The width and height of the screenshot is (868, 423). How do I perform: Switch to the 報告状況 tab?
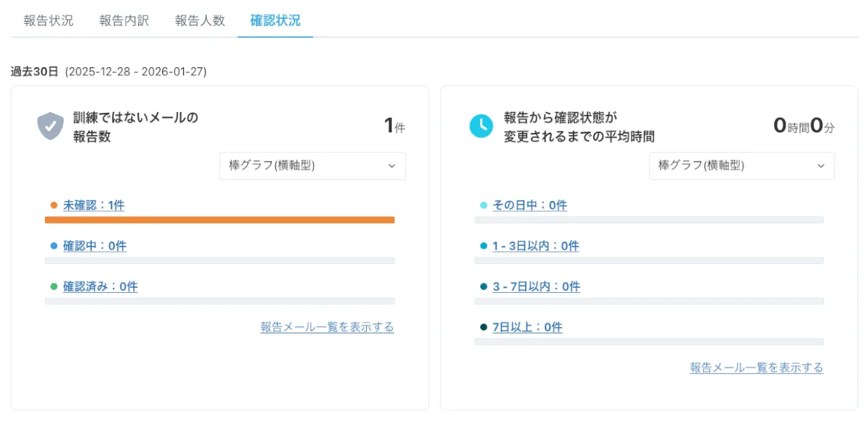[48, 20]
